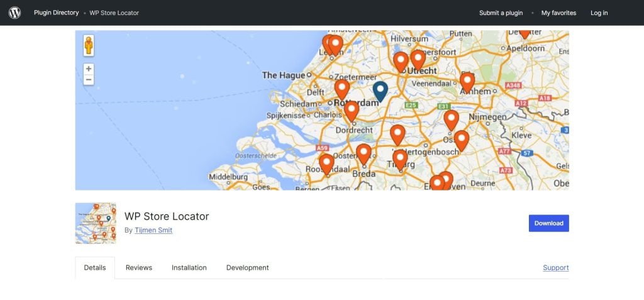644x300 pixels.
Task: Select the orange marker near Arnhem
Action: point(467,81)
